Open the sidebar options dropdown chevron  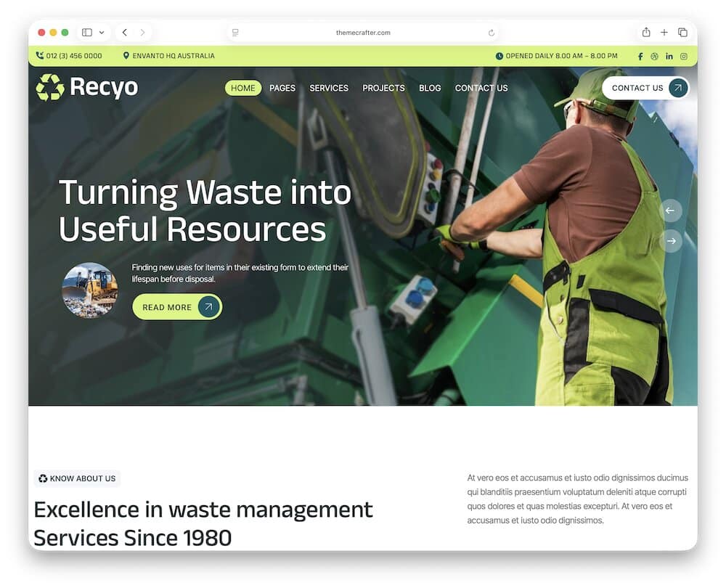(102, 33)
